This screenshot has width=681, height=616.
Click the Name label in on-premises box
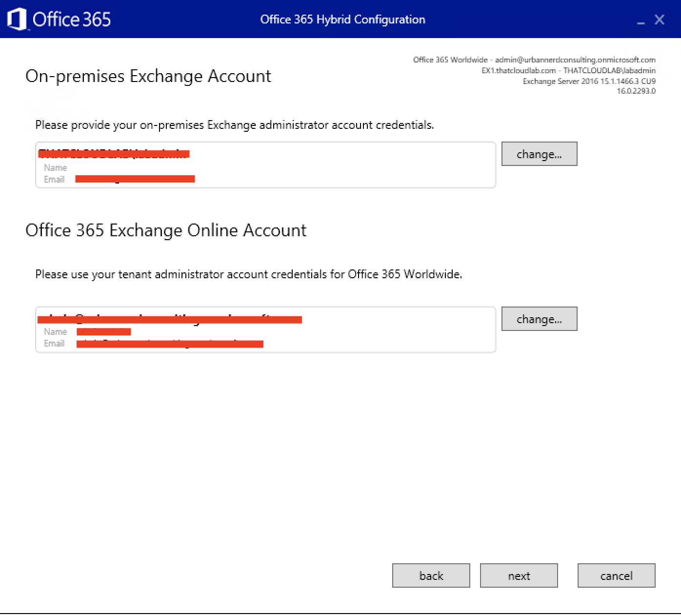tap(55, 167)
